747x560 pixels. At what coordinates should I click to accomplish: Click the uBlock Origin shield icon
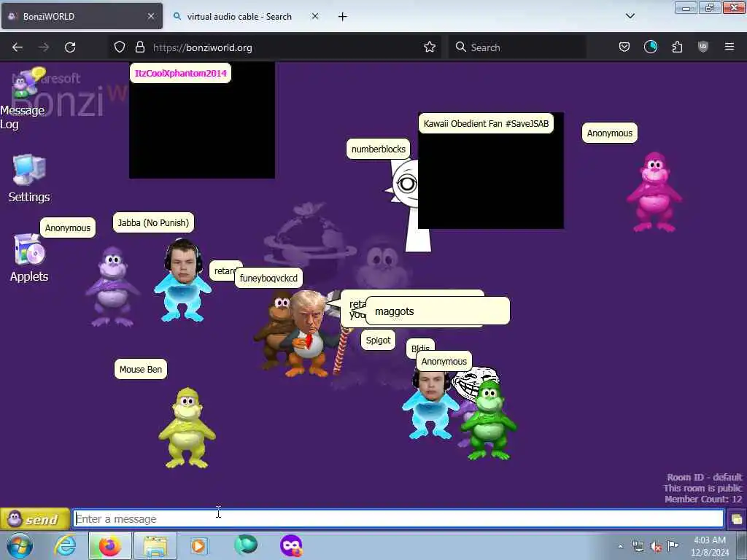click(703, 47)
